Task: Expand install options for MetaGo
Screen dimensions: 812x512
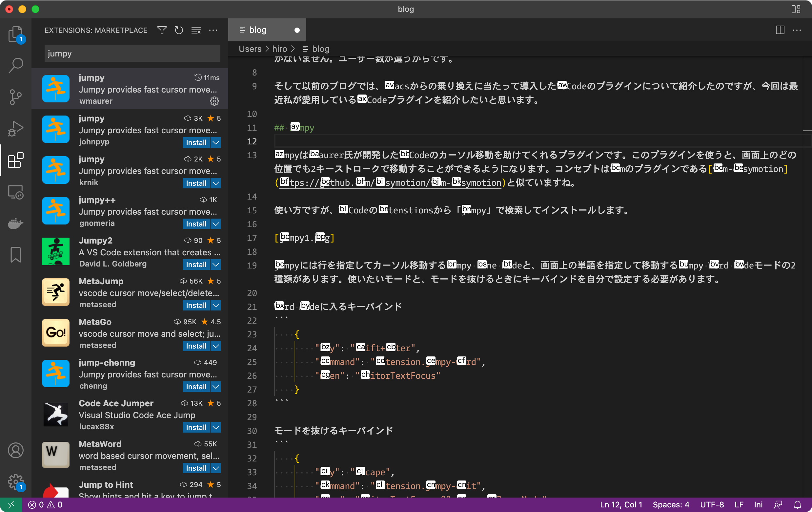Action: coord(216,346)
